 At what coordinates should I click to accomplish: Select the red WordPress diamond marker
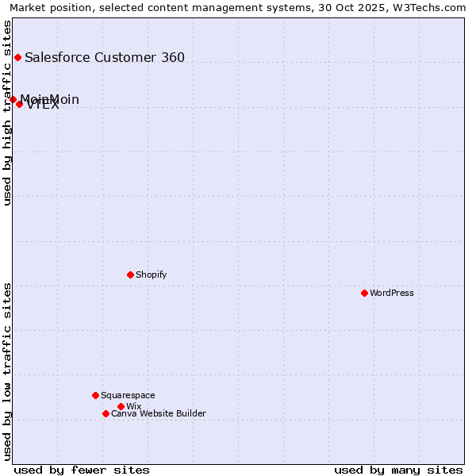point(364,293)
